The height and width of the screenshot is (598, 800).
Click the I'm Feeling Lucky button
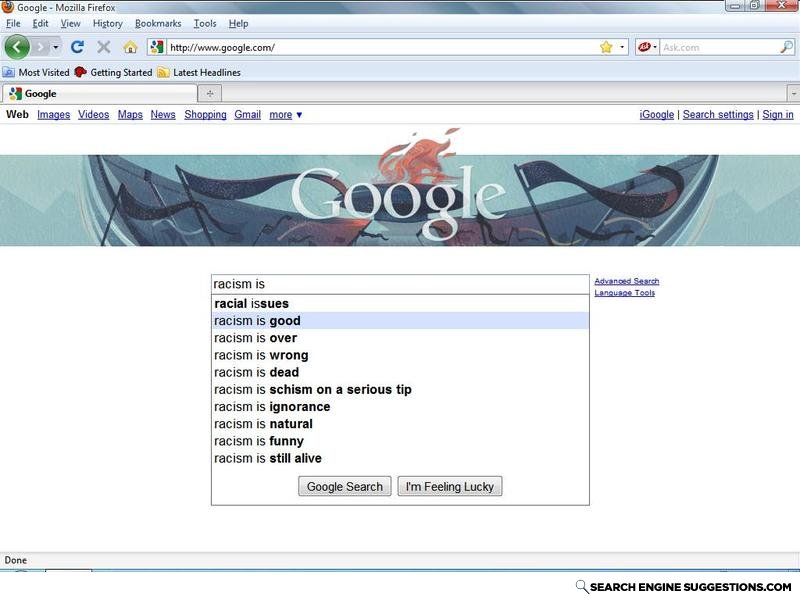pyautogui.click(x=450, y=486)
